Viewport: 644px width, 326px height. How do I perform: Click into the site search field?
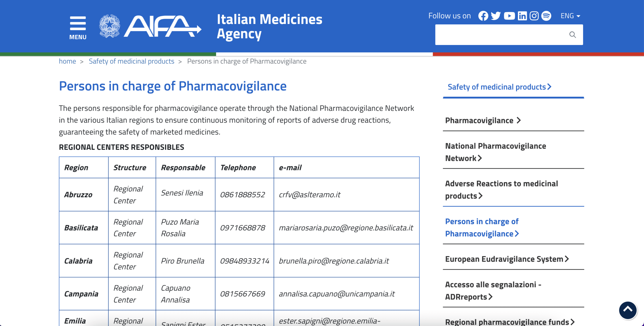tap(501, 35)
